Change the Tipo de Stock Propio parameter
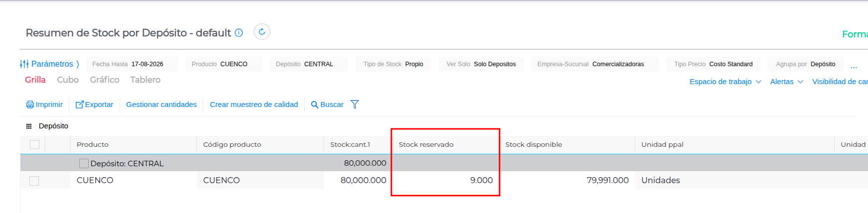The width and height of the screenshot is (868, 213). 393,64
